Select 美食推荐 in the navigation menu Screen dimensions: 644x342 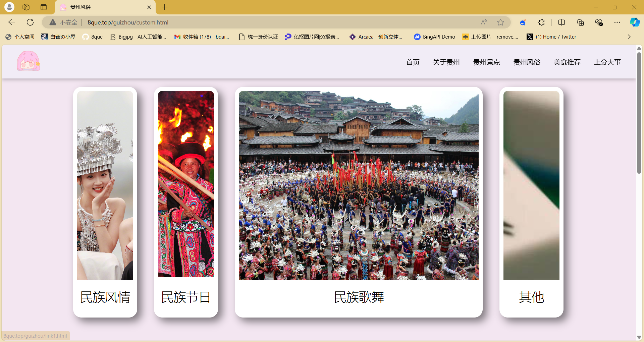(567, 62)
